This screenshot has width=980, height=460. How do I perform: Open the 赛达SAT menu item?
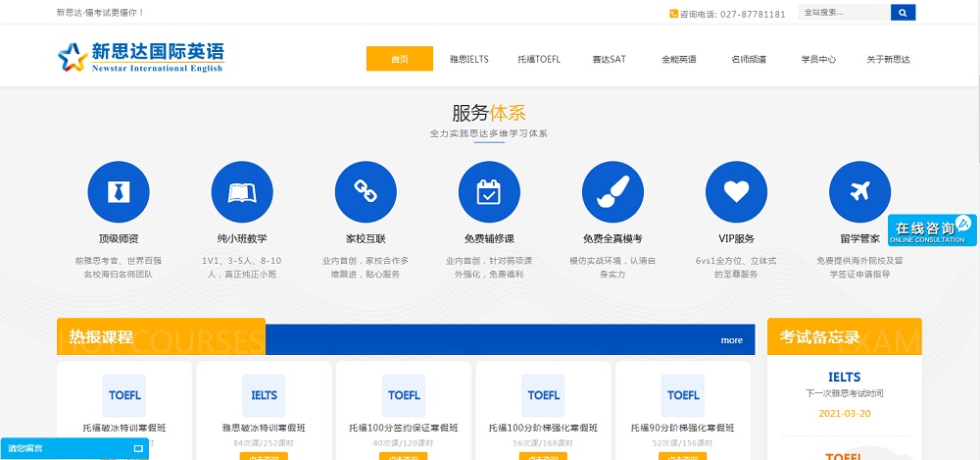click(x=609, y=59)
